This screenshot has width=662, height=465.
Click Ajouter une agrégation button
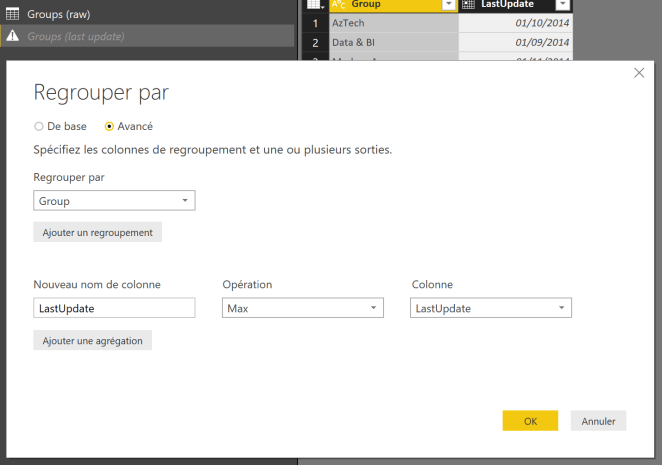[92, 340]
